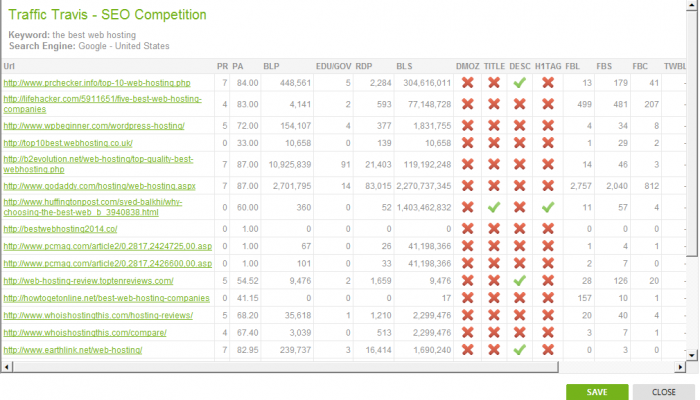
Task: Click the horizontal scrollbar right arrow
Action: click(x=680, y=367)
